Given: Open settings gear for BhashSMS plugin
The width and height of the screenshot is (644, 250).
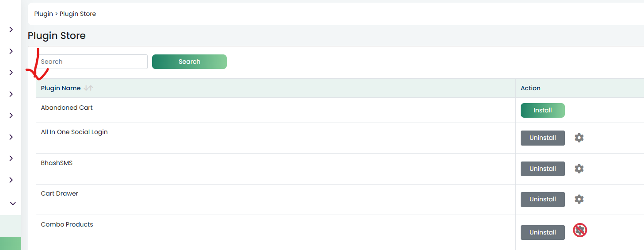Looking at the screenshot, I should click(579, 169).
